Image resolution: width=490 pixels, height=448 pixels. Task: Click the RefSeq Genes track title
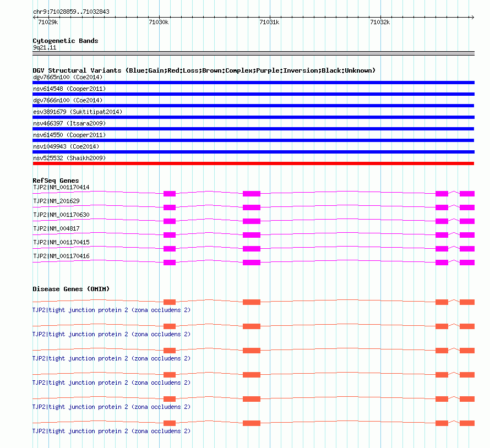pyautogui.click(x=56, y=181)
